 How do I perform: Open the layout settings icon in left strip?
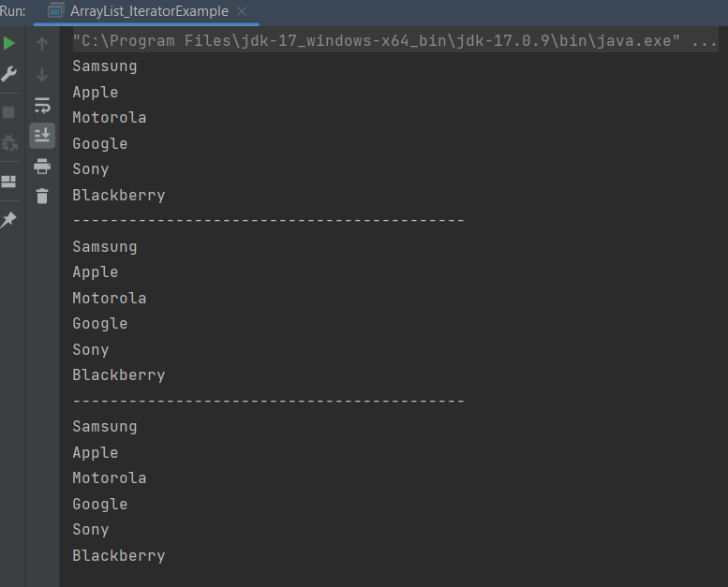point(9,182)
